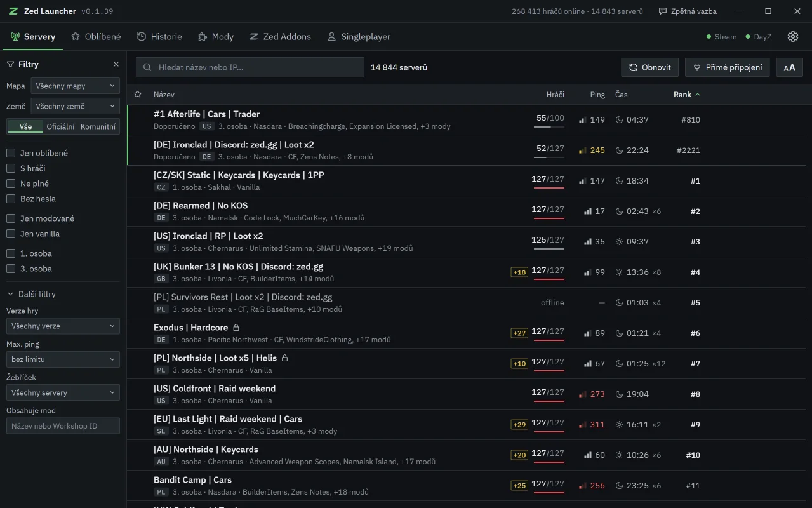Screen dimensions: 812x508
Task: Check the 3. osoba filter
Action: 11,269
